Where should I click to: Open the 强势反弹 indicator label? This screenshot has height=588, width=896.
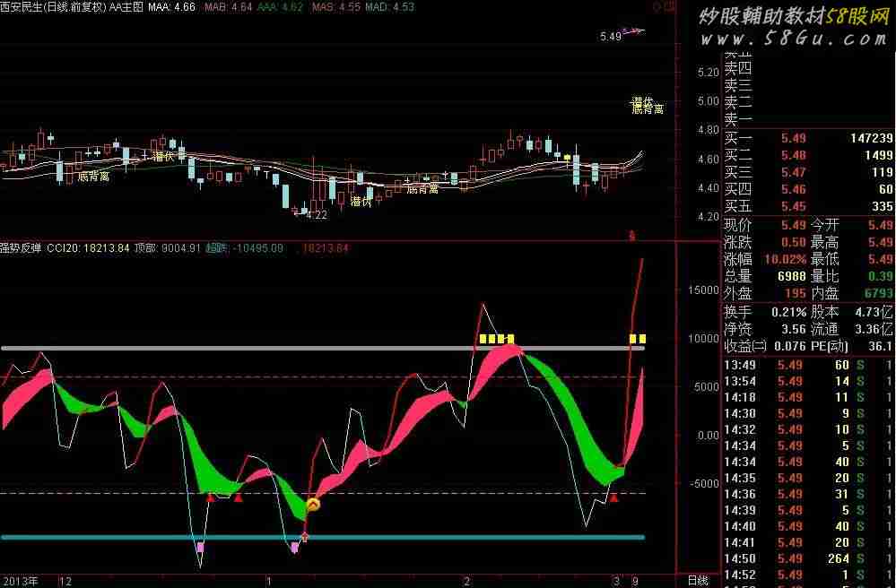pyautogui.click(x=22, y=247)
